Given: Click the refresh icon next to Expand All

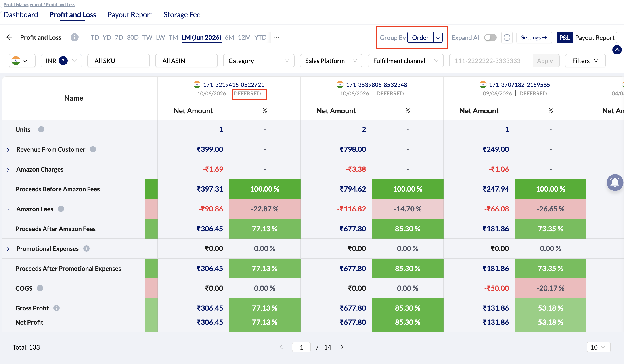Looking at the screenshot, I should coord(507,38).
